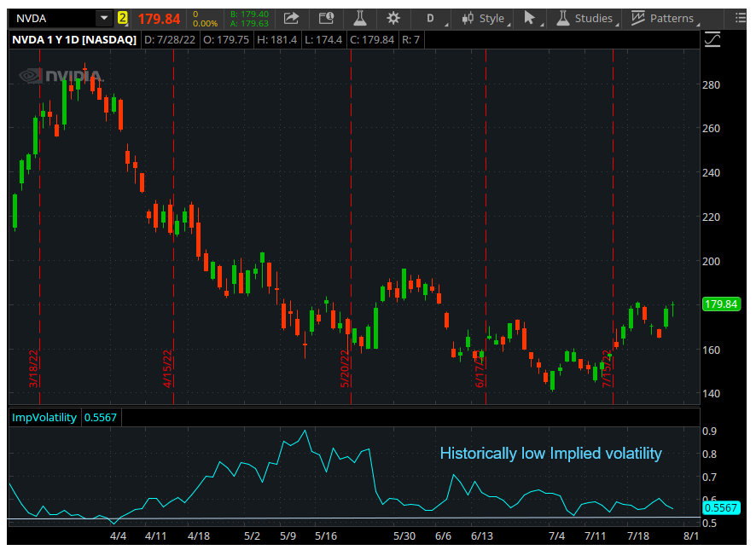The height and width of the screenshot is (550, 756).
Task: Click the green 179.84 price bubble on axis
Action: pos(721,304)
